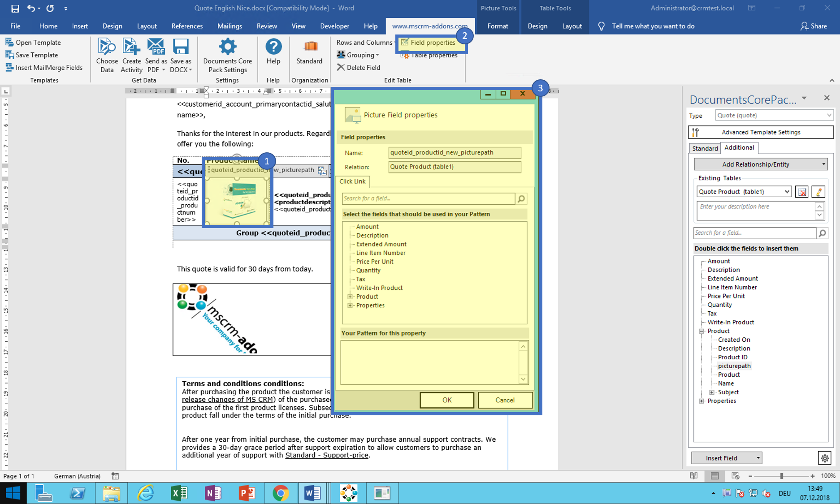Image resolution: width=840 pixels, height=504 pixels.
Task: Select Extended Amount in dialog tree
Action: [381, 244]
